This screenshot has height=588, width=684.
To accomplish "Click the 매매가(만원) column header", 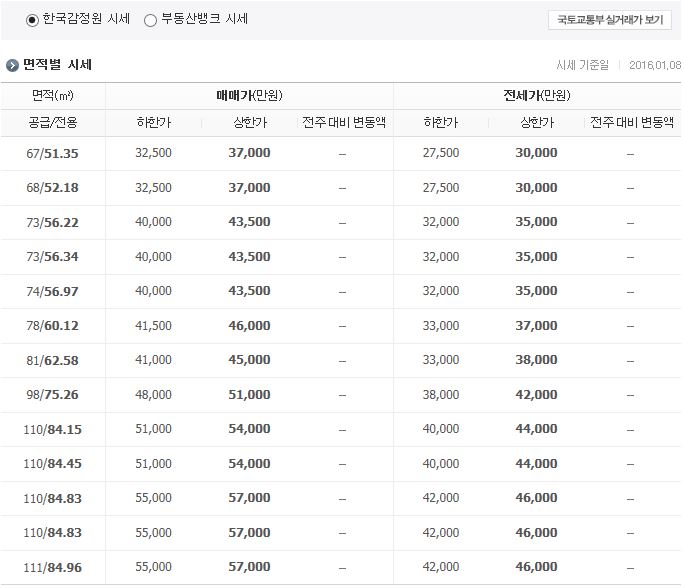I will pyautogui.click(x=249, y=95).
